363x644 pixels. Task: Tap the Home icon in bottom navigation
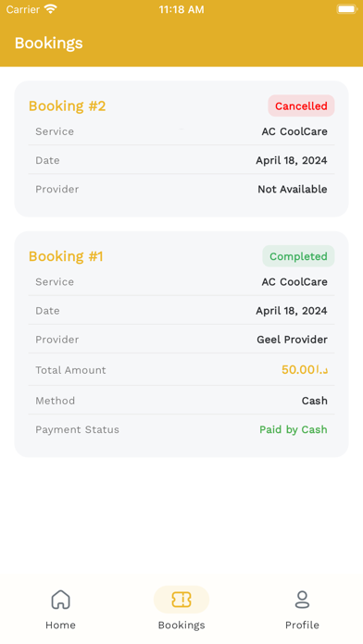[x=60, y=600]
